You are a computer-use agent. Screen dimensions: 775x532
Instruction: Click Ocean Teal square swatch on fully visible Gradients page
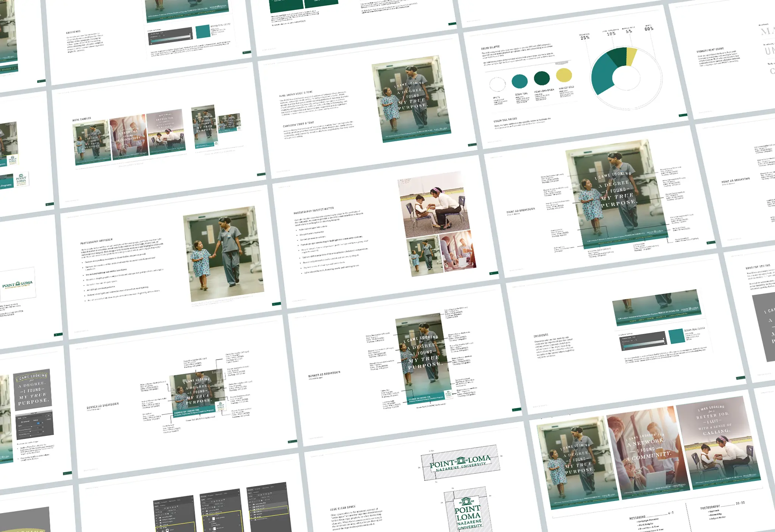click(x=676, y=336)
